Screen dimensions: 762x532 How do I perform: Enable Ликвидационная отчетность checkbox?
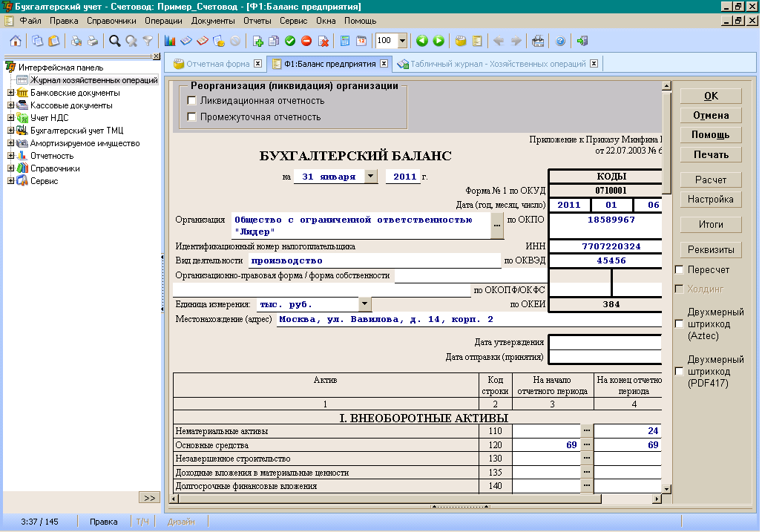pyautogui.click(x=192, y=101)
